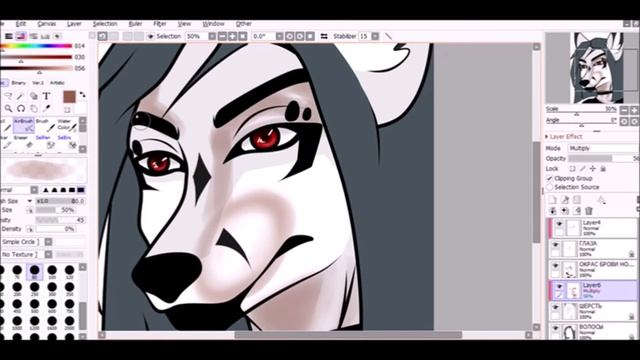640x360 pixels.
Task: Delete the selected layer with trash icon
Action: point(589,211)
